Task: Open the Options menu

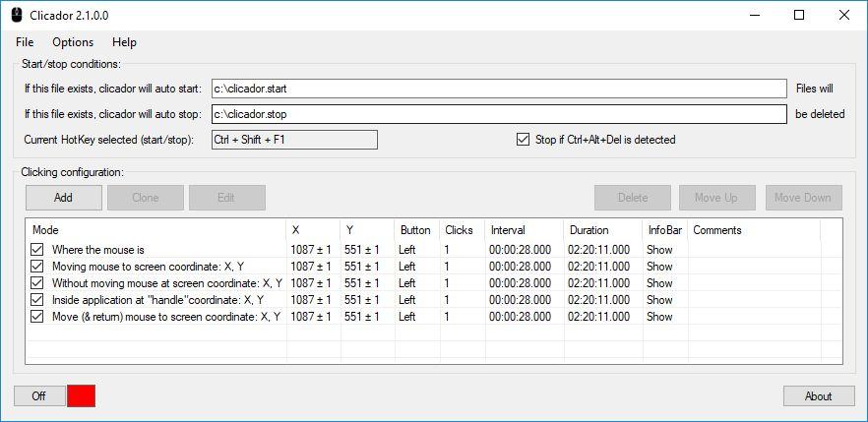Action: coord(73,42)
